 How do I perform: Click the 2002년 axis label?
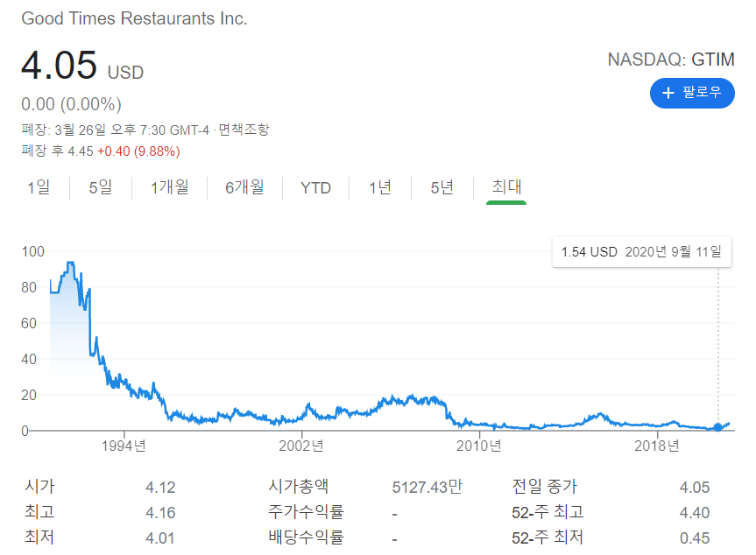pyautogui.click(x=301, y=446)
